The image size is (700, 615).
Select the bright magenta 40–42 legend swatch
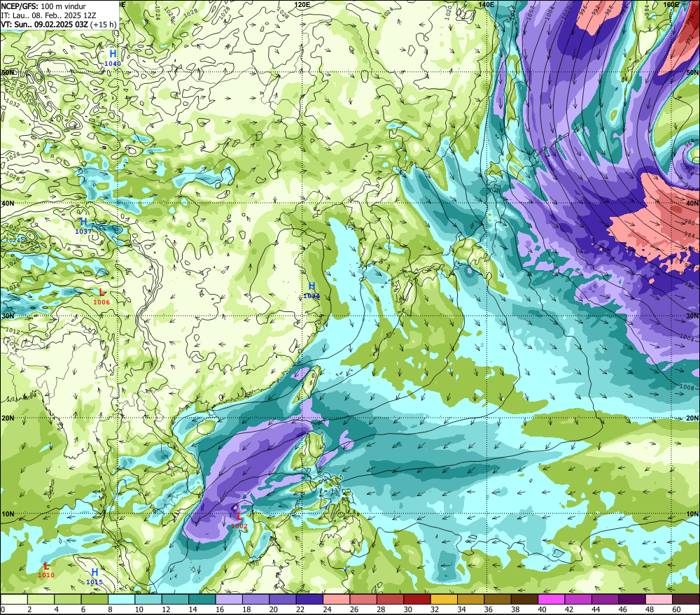[552, 600]
